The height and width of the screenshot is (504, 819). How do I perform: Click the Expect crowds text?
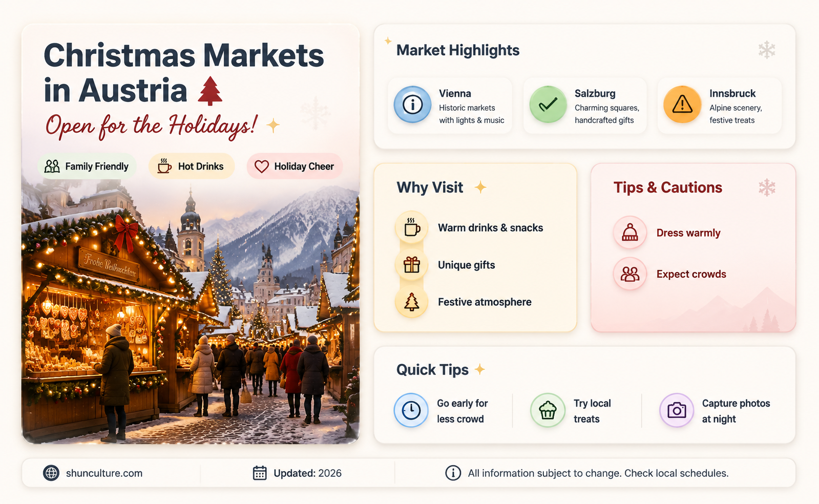coord(691,274)
